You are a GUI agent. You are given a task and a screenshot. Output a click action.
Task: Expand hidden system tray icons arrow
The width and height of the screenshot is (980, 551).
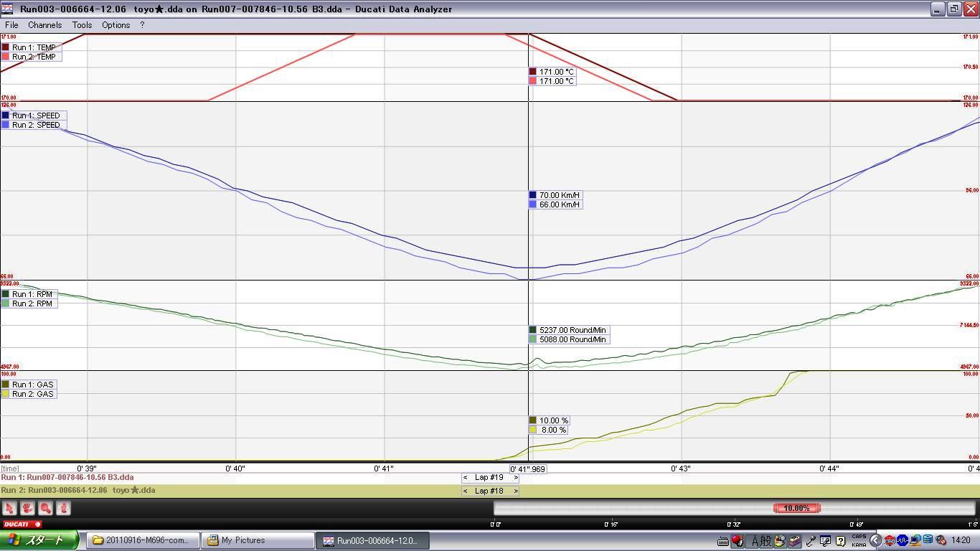[x=875, y=540]
